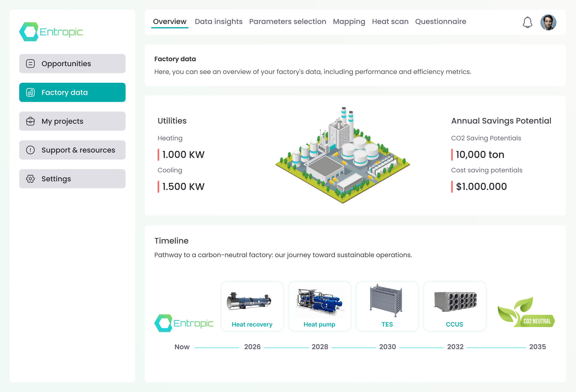Click the 2030 timeline year marker
576x392 pixels.
coord(387,347)
